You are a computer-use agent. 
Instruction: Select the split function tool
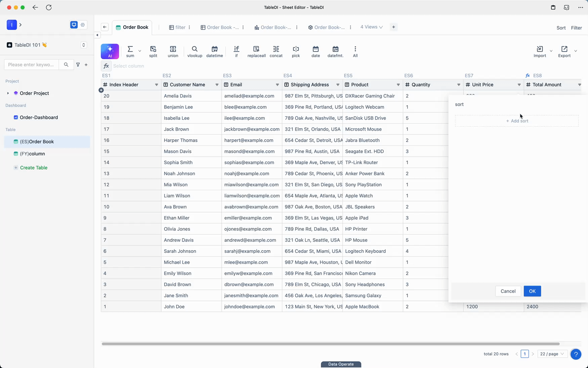tap(153, 51)
